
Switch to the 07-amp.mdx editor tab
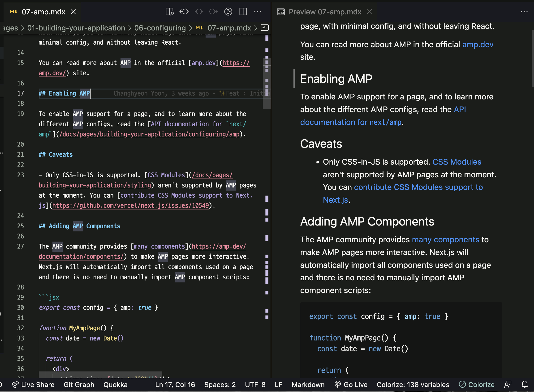click(43, 12)
